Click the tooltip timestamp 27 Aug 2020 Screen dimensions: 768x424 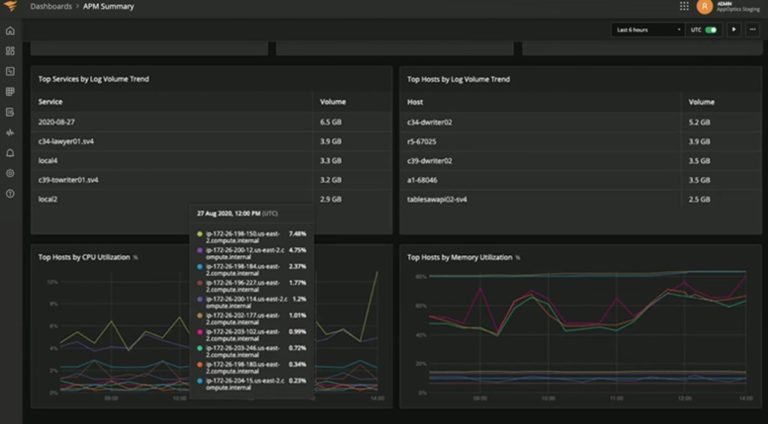tap(237, 213)
